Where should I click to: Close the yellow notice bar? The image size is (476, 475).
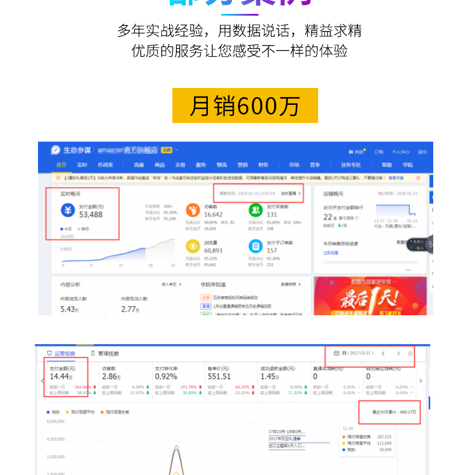click(x=418, y=178)
